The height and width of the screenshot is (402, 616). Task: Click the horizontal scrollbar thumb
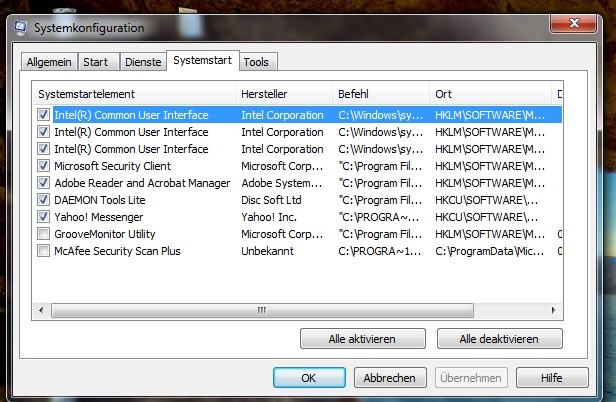(262, 310)
